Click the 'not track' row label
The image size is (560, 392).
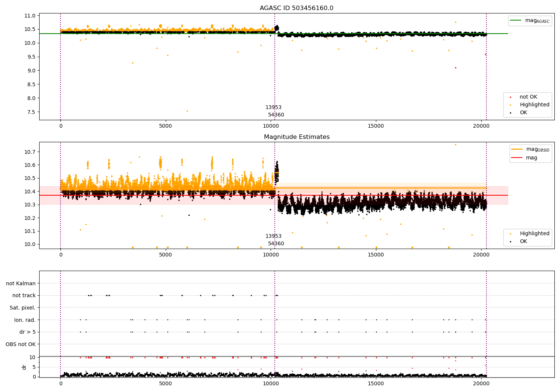tap(24, 295)
